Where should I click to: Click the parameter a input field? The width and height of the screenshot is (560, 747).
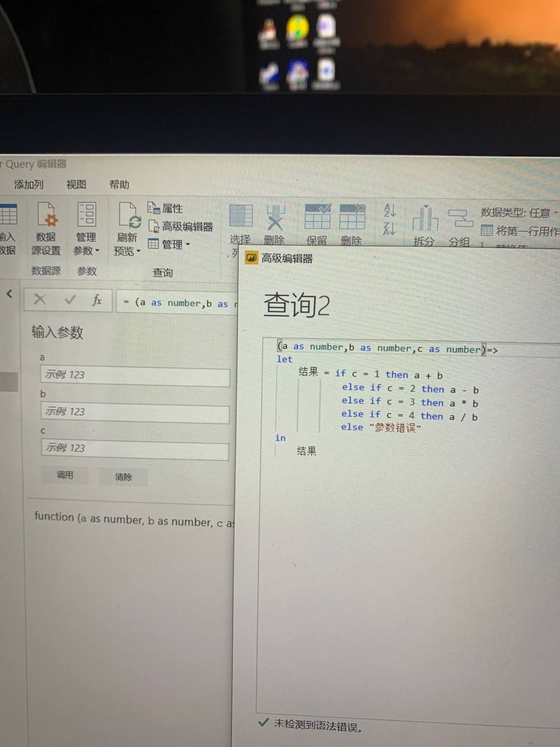[x=135, y=376]
